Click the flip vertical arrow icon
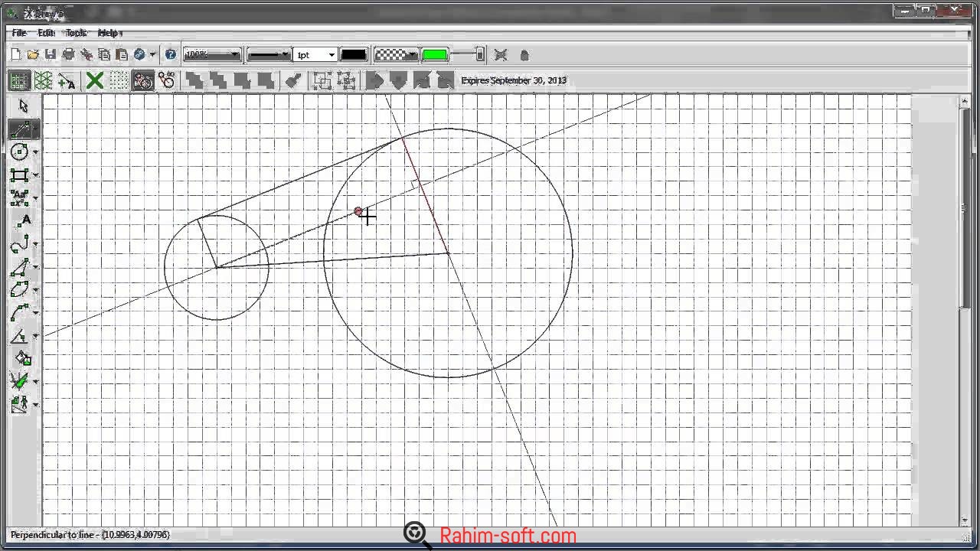 398,80
